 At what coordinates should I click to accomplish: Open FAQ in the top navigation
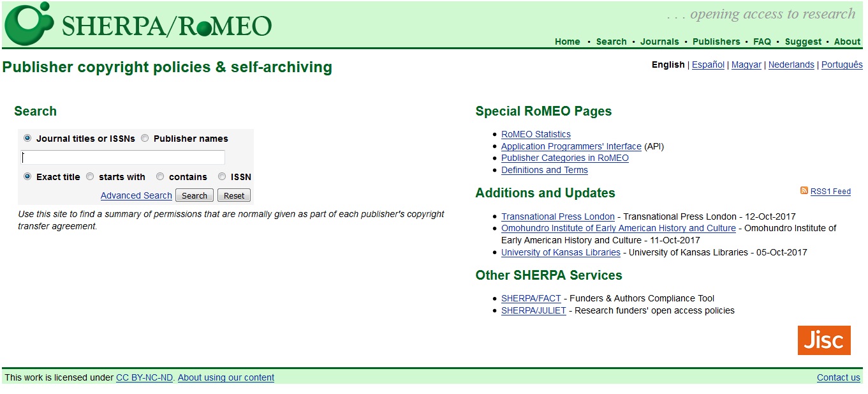[x=762, y=42]
